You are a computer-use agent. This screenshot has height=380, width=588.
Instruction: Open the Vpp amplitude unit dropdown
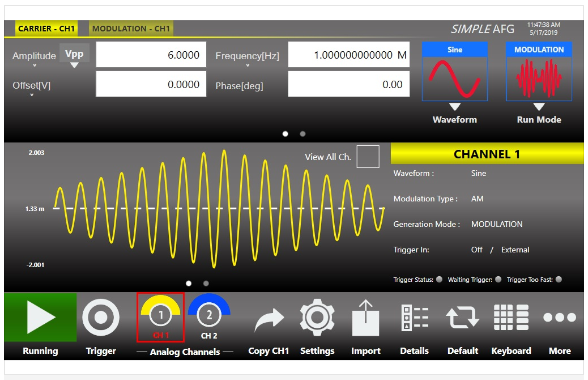(x=74, y=56)
